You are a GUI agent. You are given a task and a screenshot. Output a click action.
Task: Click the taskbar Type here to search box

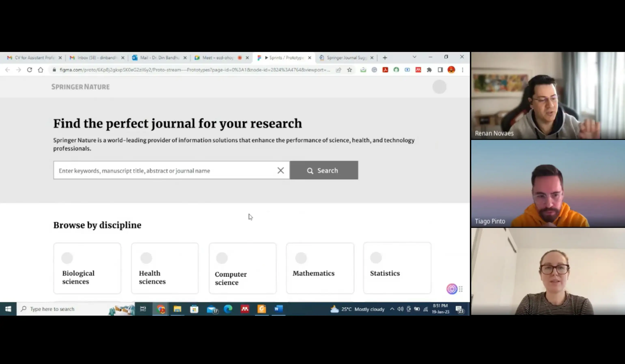pyautogui.click(x=76, y=309)
